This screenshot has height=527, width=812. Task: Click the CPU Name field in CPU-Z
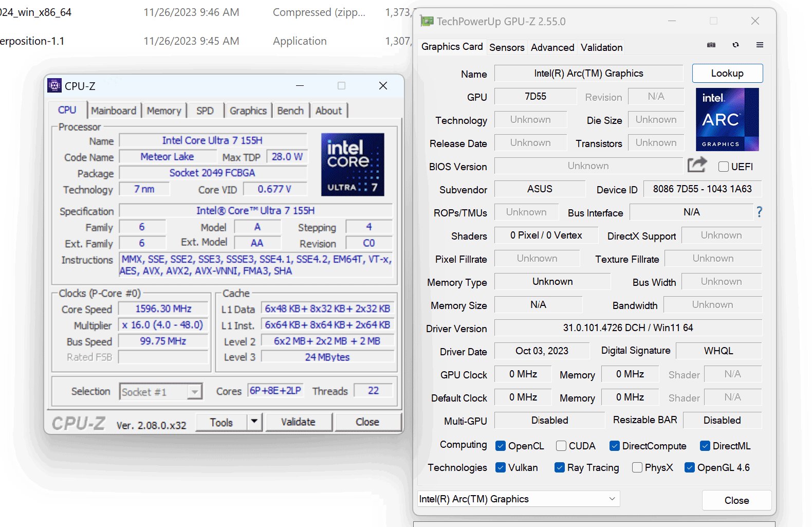pyautogui.click(x=213, y=140)
